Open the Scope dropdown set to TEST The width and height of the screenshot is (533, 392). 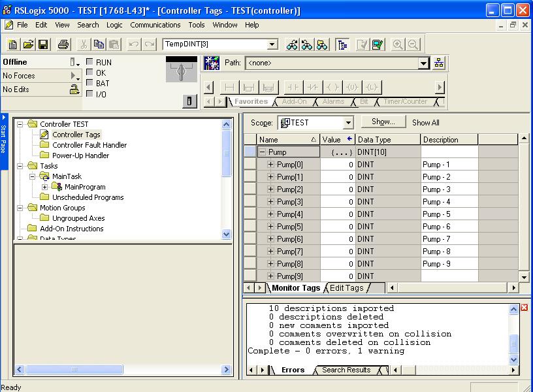(348, 122)
